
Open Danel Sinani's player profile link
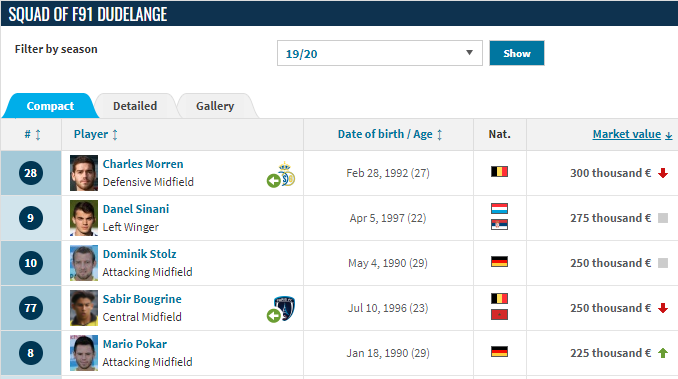pyautogui.click(x=136, y=209)
